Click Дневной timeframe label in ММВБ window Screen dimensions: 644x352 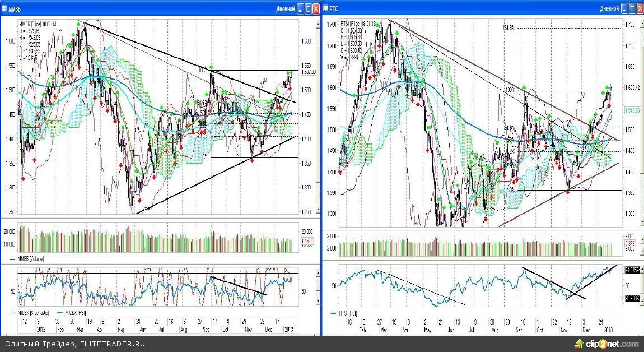point(285,8)
